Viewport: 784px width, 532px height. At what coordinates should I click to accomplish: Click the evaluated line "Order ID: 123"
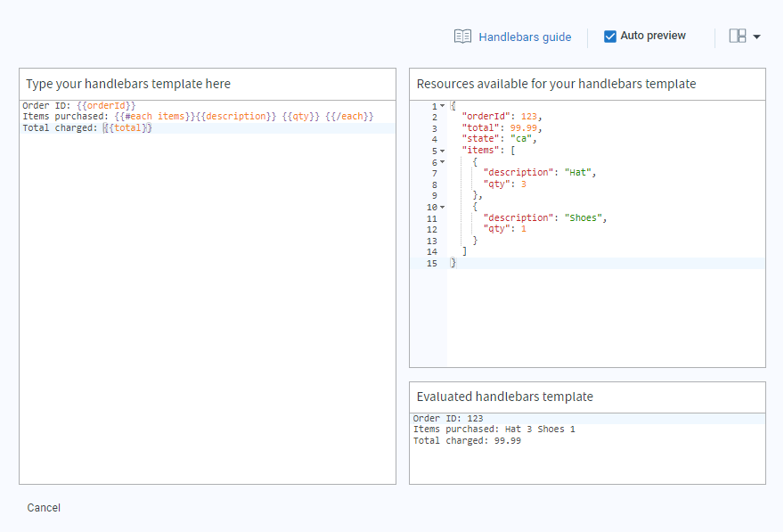coord(448,419)
